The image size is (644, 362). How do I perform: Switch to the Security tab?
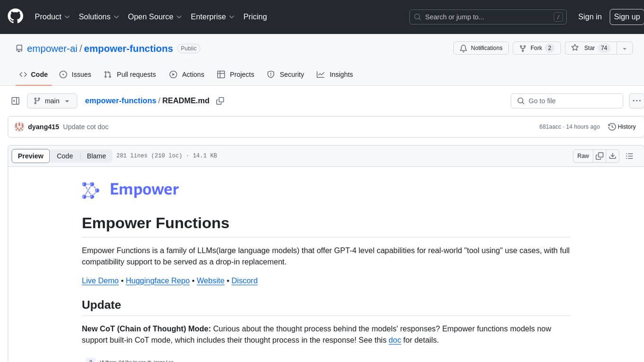[x=286, y=74]
